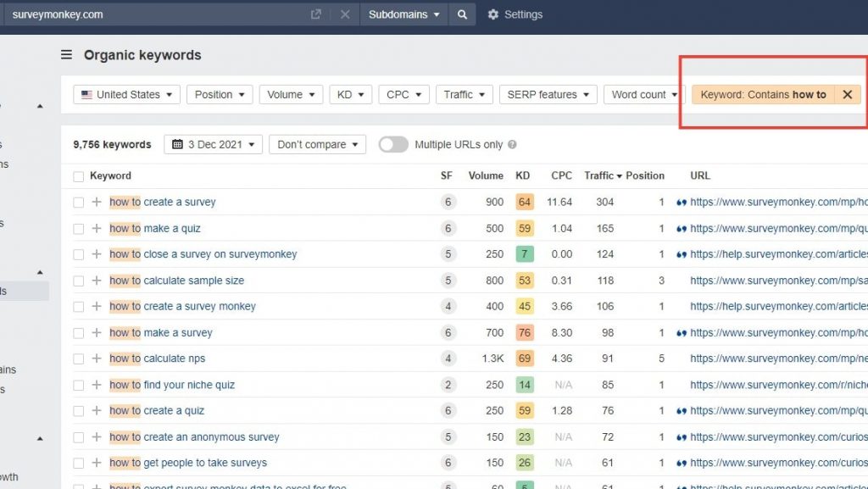868x489 pixels.
Task: Remove the Keyword Contains how to filter
Action: click(848, 95)
